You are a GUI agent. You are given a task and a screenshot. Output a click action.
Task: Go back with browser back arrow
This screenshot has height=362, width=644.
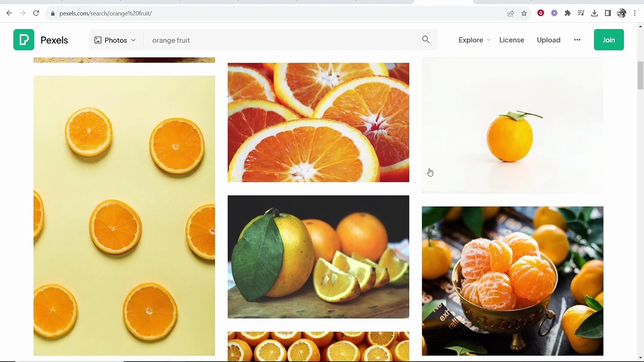[9, 13]
